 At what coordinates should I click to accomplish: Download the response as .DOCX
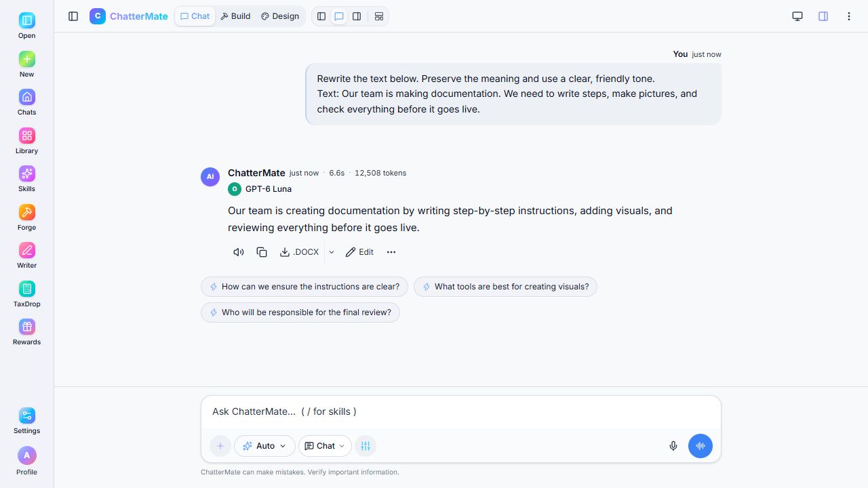tap(299, 252)
